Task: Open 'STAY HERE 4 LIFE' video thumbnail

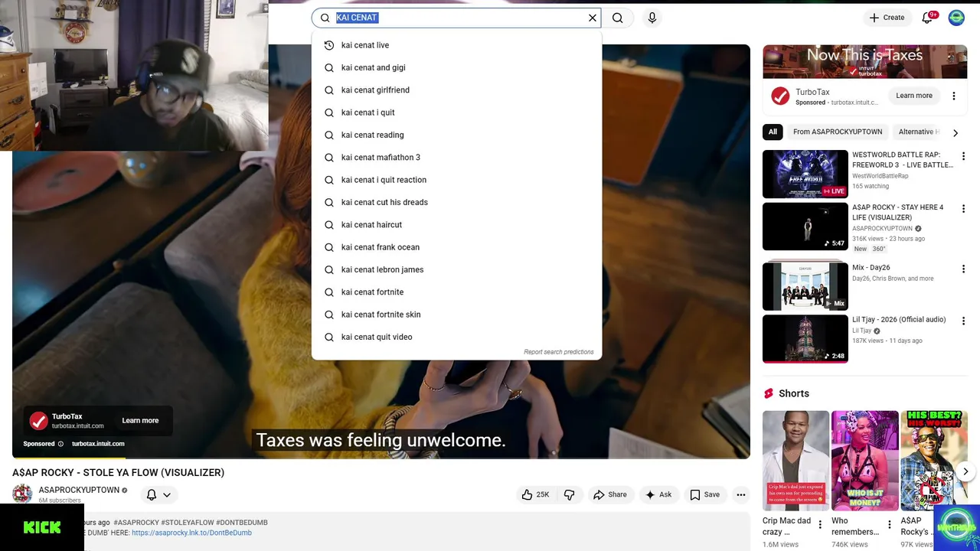Action: point(805,227)
